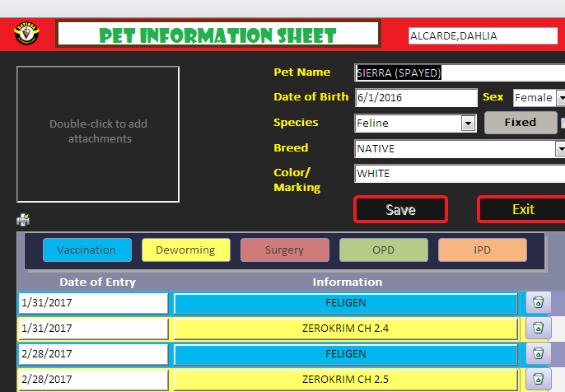Show the OPD records tab
Screen dimensions: 565x392
coord(383,250)
